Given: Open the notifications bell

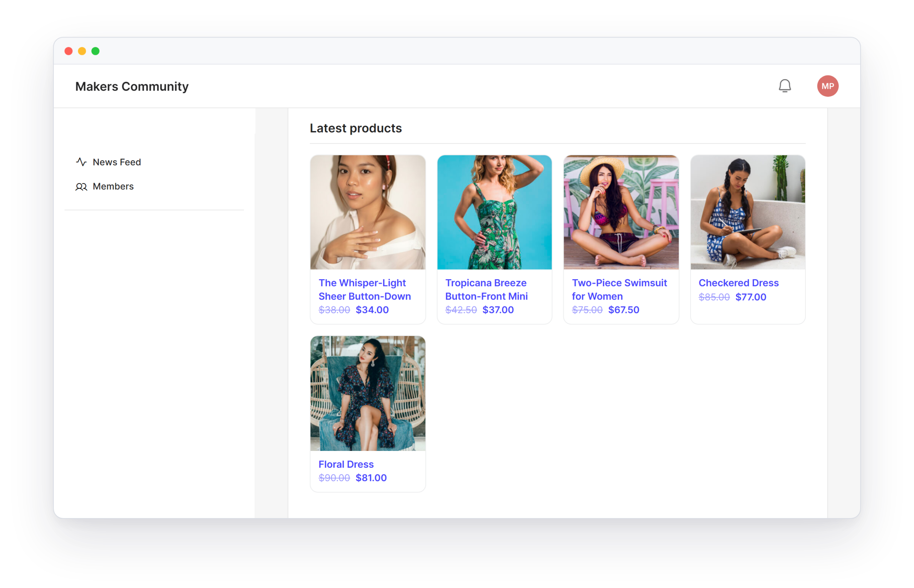Looking at the screenshot, I should coord(784,86).
